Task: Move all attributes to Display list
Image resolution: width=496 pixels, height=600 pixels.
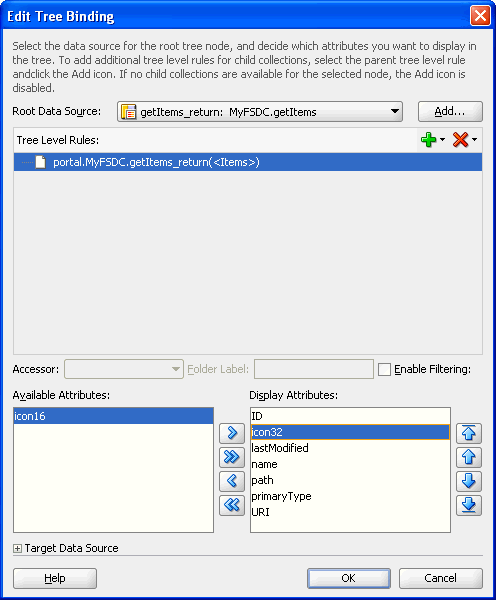Action: 232,457
